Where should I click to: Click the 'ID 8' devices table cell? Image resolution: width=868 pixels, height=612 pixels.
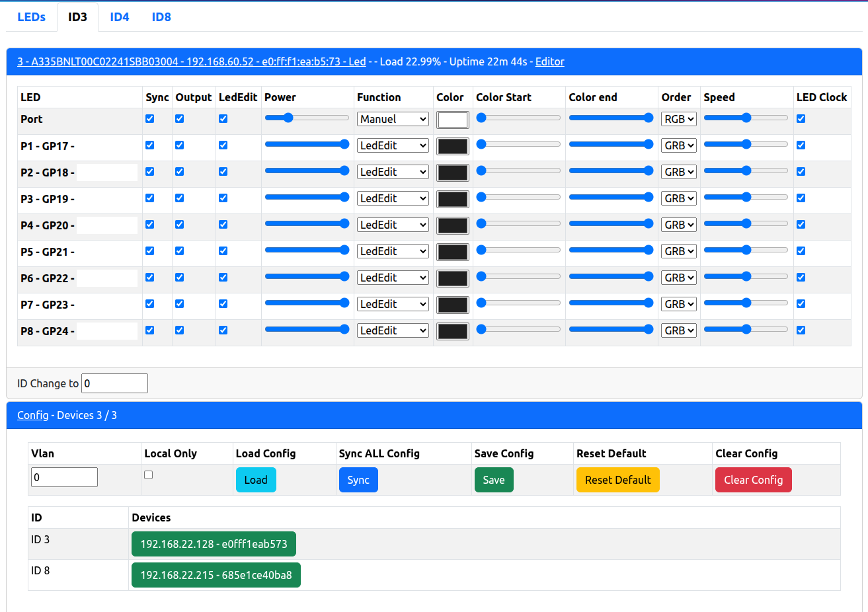coord(78,575)
